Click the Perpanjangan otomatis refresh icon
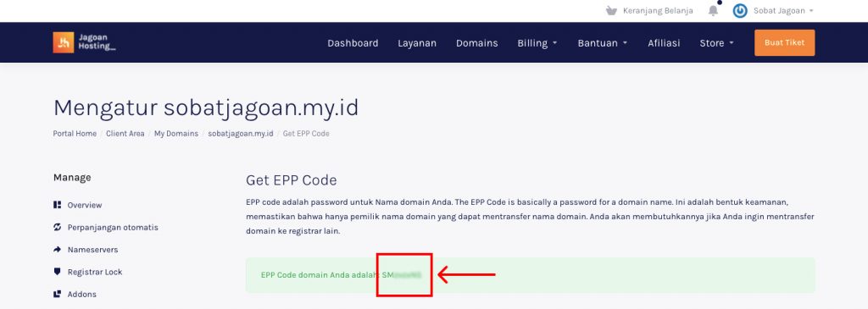The width and height of the screenshot is (868, 309). [x=57, y=227]
